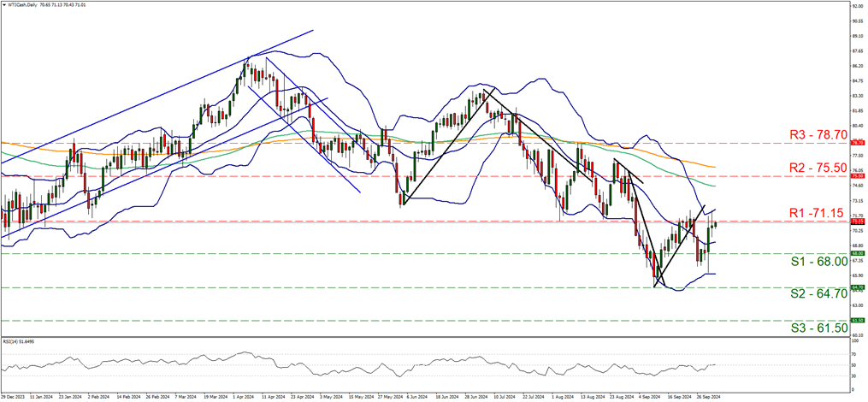The width and height of the screenshot is (868, 402).
Task: Click the S2 - 64.70 support label
Action: (x=818, y=294)
